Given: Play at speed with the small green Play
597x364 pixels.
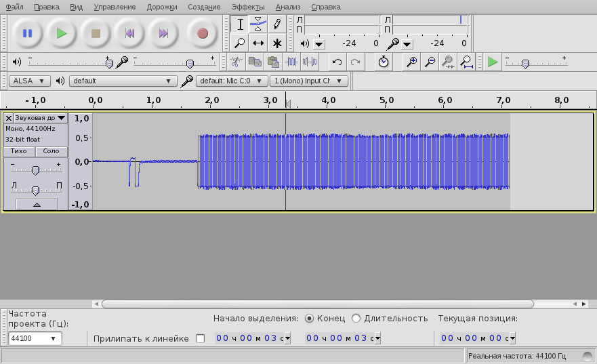Looking at the screenshot, I should click(493, 62).
